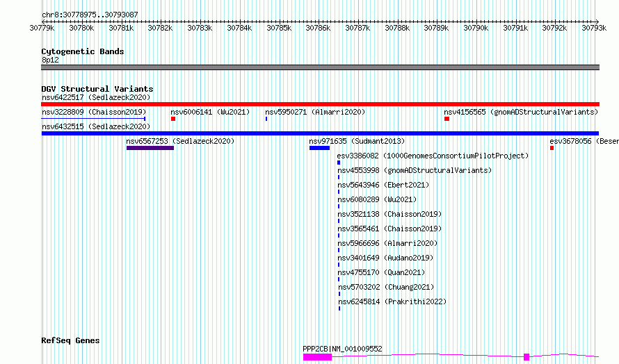Open the nsv5966696 (Almarri2020) label
This screenshot has height=364, width=619.
point(387,243)
